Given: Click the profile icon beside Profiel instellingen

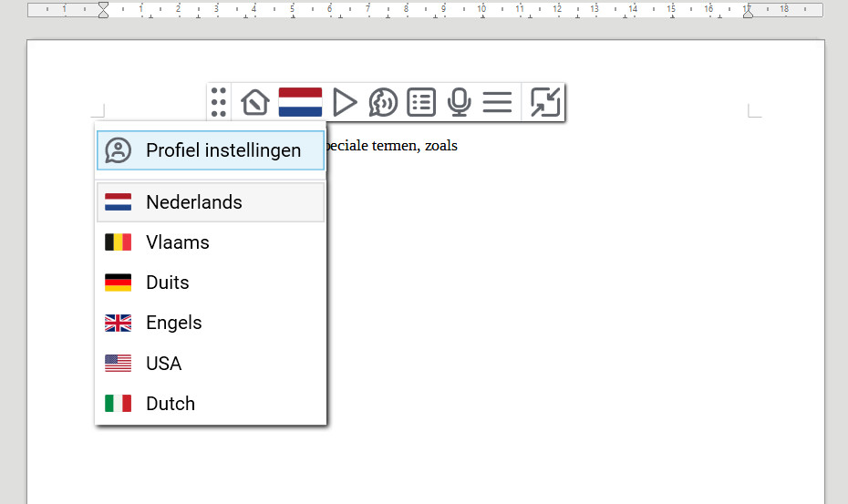Looking at the screenshot, I should 118,150.
